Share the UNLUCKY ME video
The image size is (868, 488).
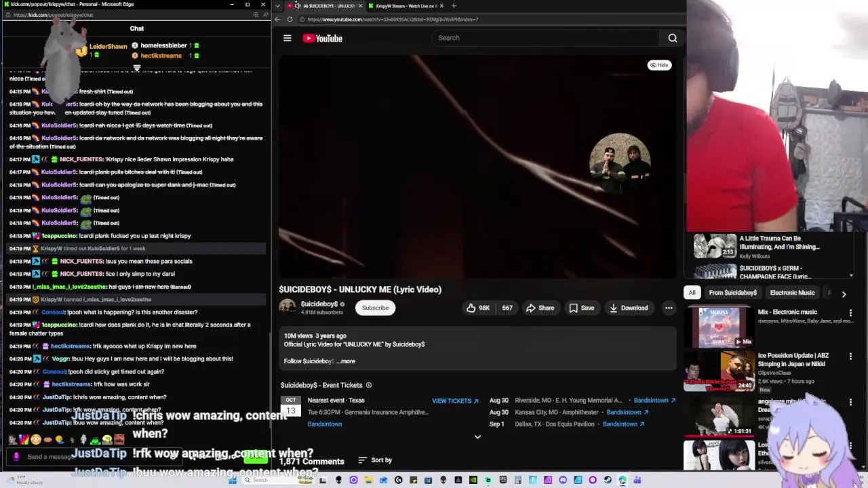click(x=540, y=308)
